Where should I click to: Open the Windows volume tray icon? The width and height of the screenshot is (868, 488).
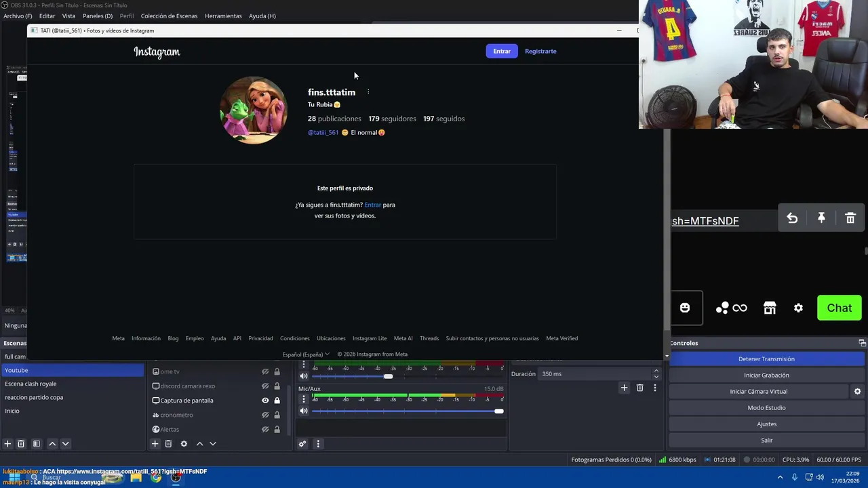821,477
